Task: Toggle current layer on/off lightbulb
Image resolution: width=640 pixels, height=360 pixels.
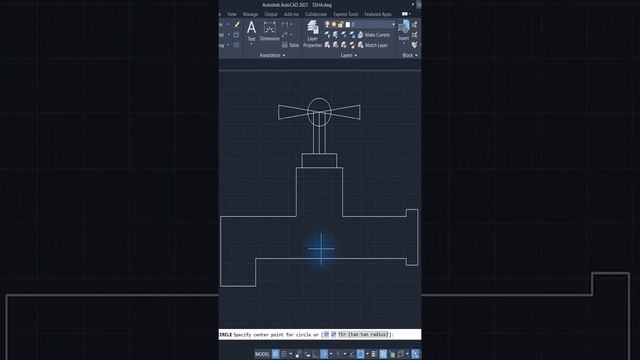Action: tap(327, 24)
